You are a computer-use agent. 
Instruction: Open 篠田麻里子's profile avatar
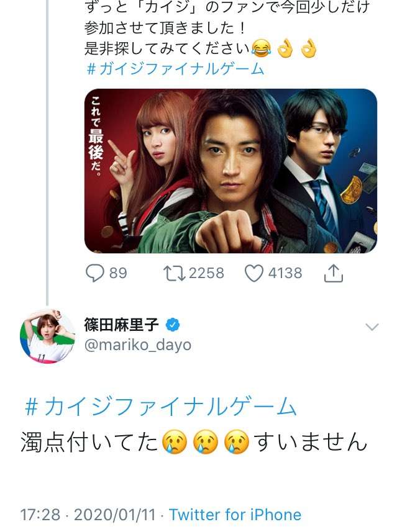47,336
